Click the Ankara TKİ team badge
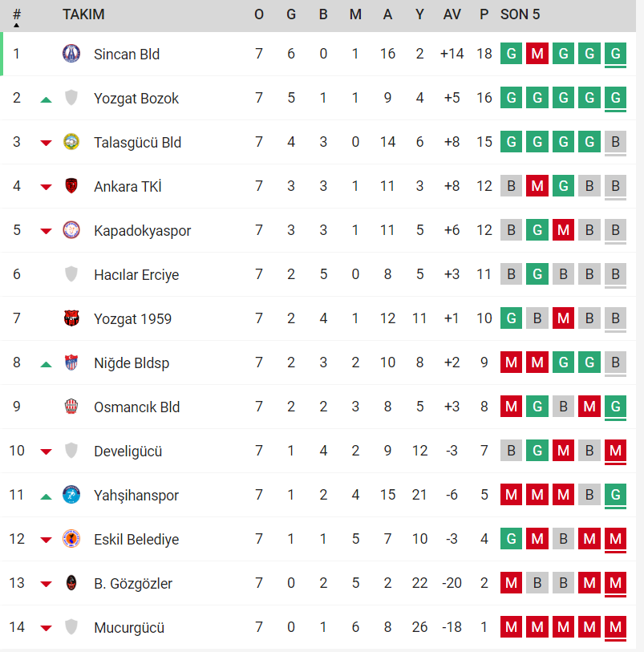Viewport: 644px width, 652px height. [x=71, y=186]
